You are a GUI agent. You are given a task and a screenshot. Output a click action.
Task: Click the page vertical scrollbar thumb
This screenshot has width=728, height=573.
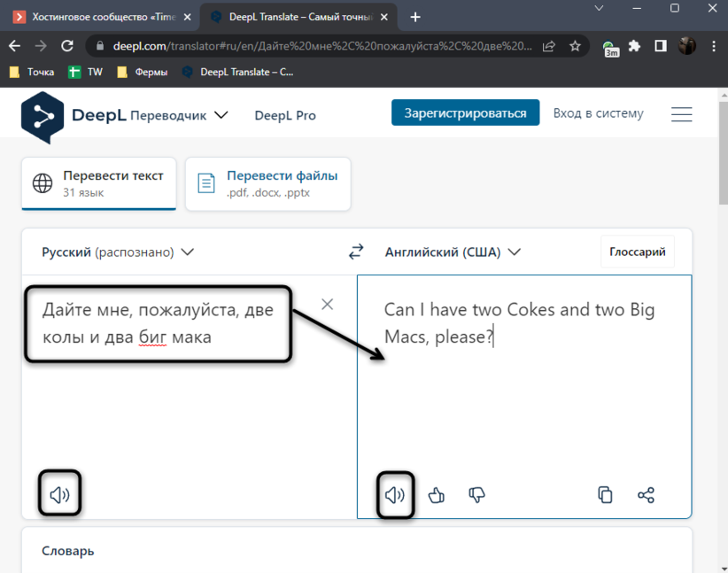724,152
